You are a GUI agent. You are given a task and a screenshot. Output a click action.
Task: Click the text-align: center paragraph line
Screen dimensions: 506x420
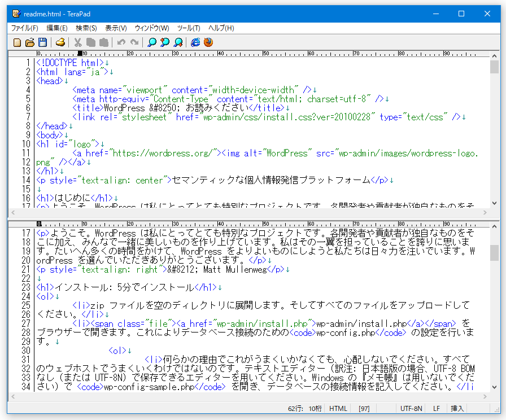212,180
